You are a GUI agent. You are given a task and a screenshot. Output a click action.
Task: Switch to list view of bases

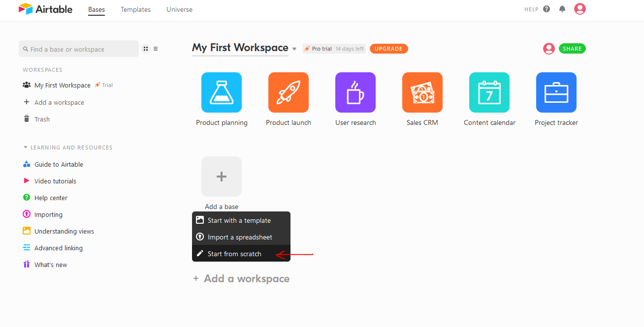pyautogui.click(x=156, y=49)
